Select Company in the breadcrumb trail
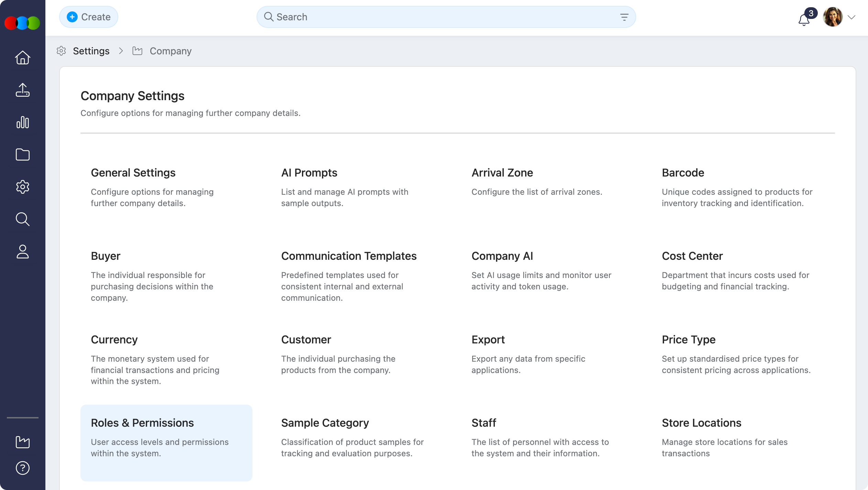The width and height of the screenshot is (868, 490). point(171,51)
